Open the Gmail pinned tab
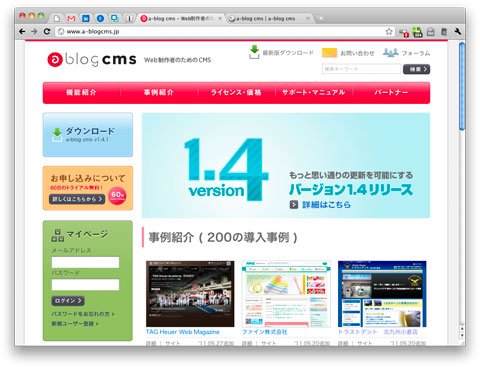Viewport: 480px width, 367px height. click(x=71, y=18)
